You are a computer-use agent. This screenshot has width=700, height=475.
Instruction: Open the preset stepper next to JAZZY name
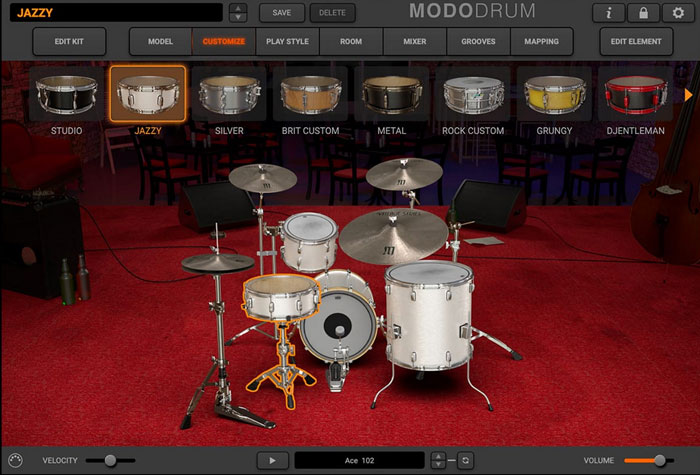point(237,13)
